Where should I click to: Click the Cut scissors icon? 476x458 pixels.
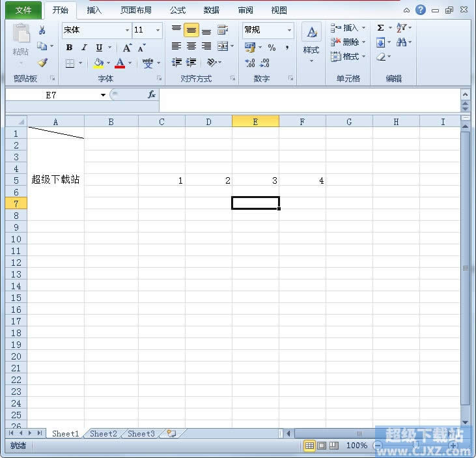(x=42, y=30)
